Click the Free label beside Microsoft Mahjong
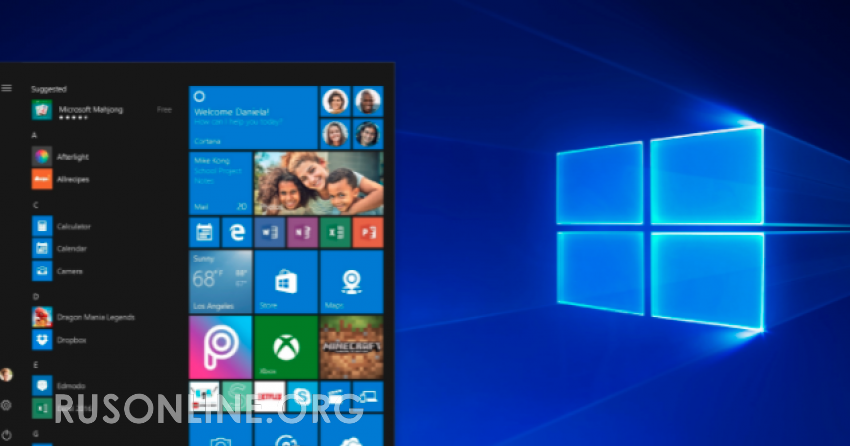The width and height of the screenshot is (850, 446). click(x=164, y=109)
